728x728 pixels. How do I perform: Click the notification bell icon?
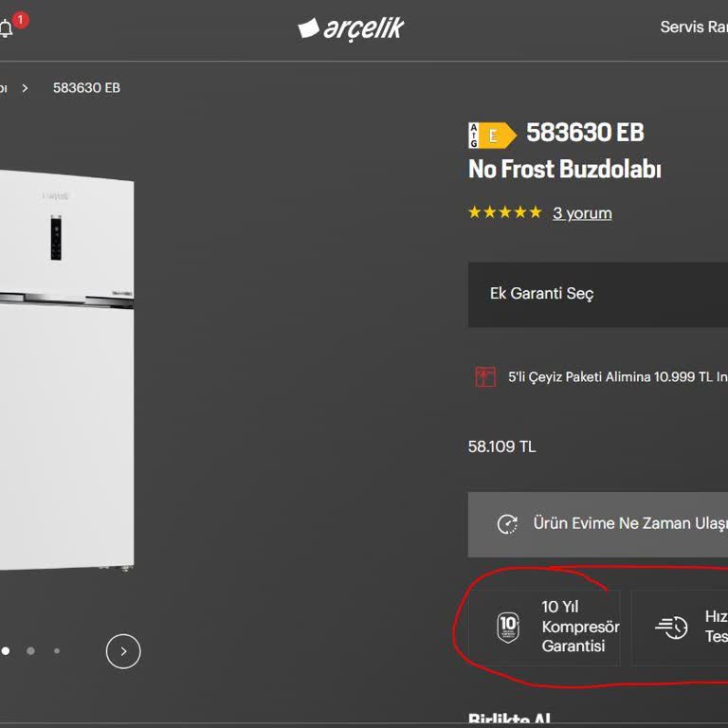click(7, 27)
